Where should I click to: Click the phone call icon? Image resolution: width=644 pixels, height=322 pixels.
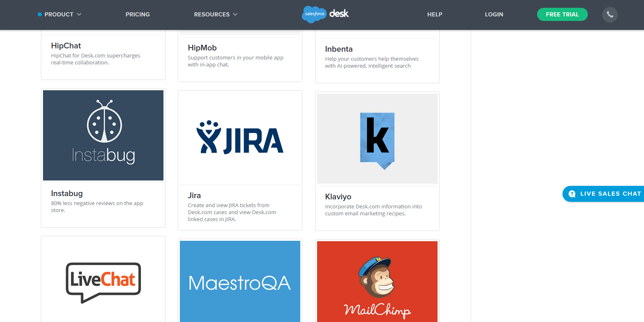point(610,15)
